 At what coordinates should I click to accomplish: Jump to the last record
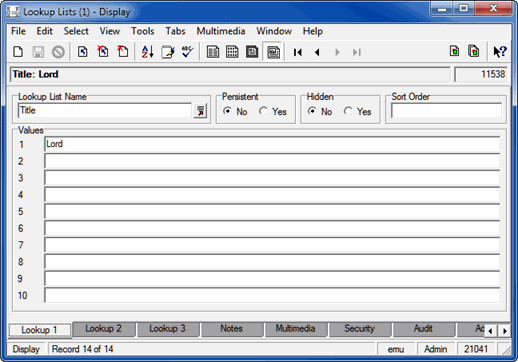pos(357,52)
